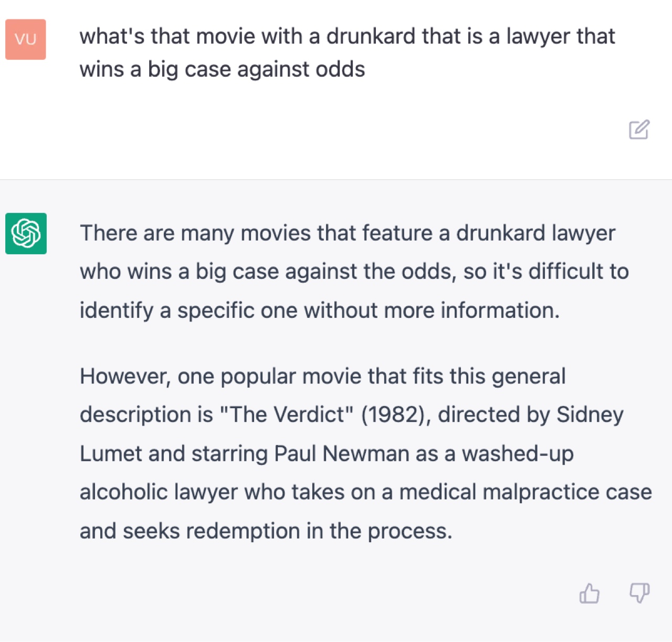Click the edit message pencil icon

pyautogui.click(x=639, y=129)
